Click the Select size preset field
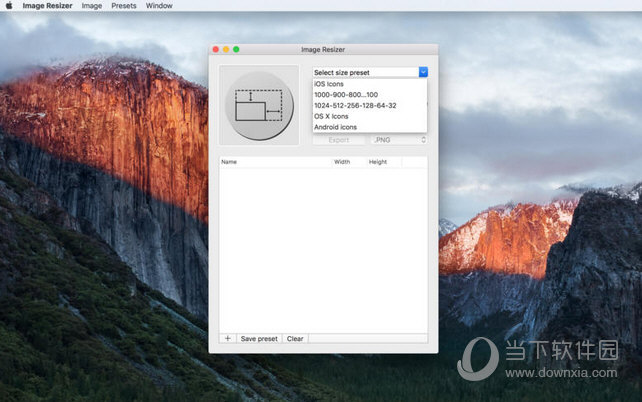 366,72
